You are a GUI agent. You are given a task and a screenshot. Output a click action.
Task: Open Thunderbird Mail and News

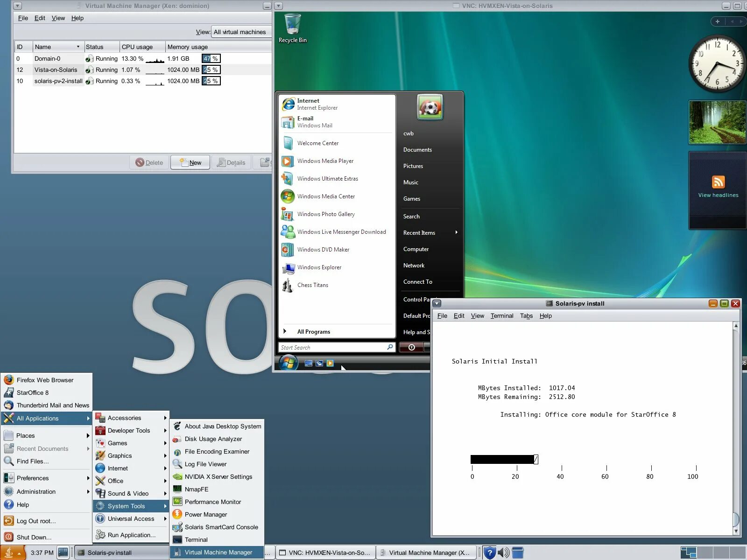coord(46,405)
